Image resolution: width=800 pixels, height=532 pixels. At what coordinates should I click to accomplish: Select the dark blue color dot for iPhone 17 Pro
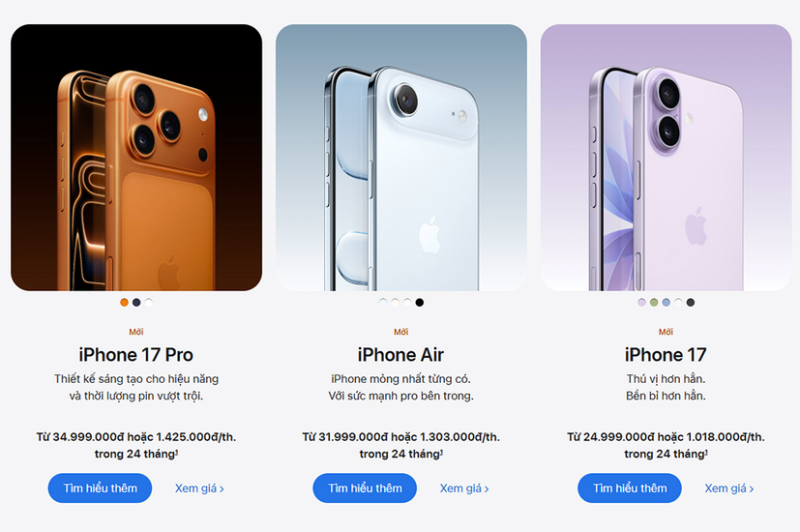136,303
